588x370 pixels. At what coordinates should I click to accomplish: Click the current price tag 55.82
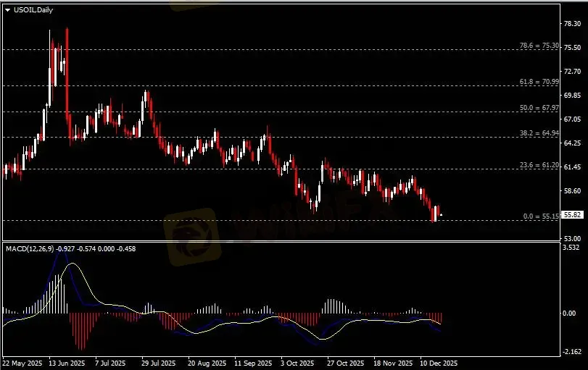pyautogui.click(x=573, y=215)
